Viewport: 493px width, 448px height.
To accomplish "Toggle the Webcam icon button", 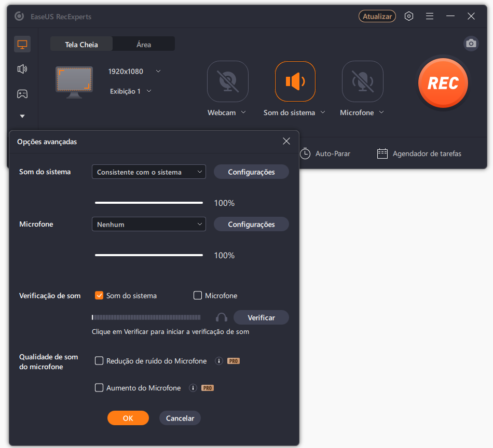I will coord(228,81).
